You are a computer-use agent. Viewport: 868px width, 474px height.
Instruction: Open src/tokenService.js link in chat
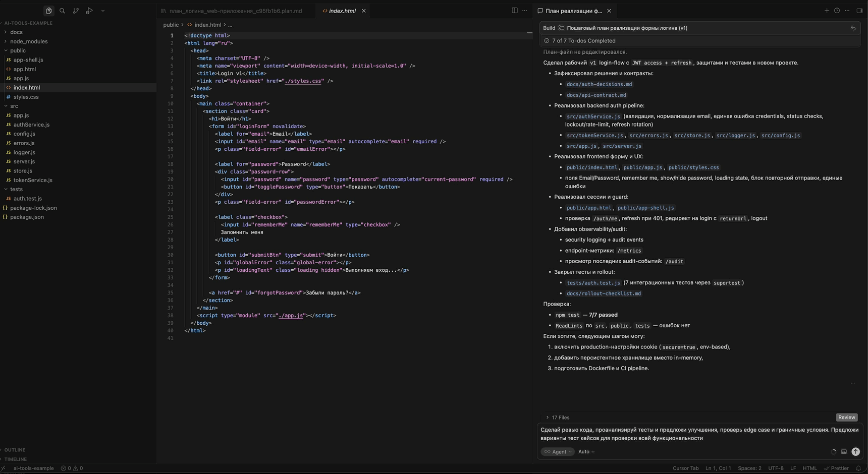pos(594,135)
